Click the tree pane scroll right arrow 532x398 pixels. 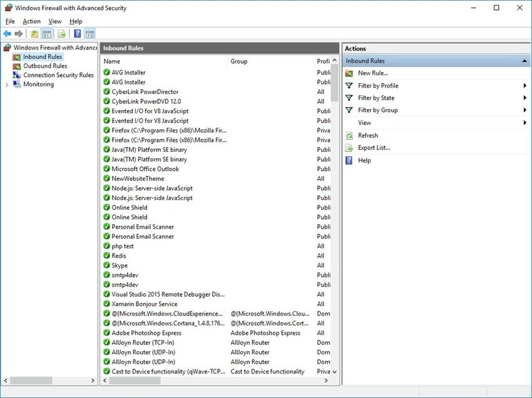(x=93, y=380)
